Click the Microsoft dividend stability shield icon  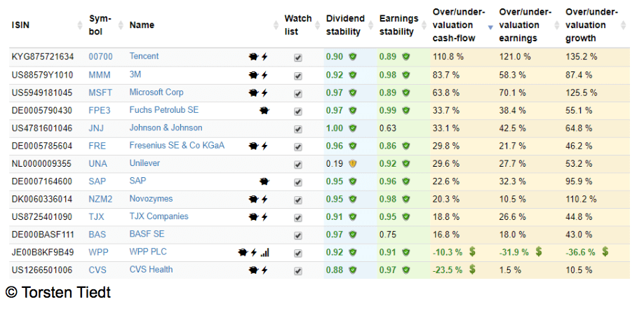point(352,92)
